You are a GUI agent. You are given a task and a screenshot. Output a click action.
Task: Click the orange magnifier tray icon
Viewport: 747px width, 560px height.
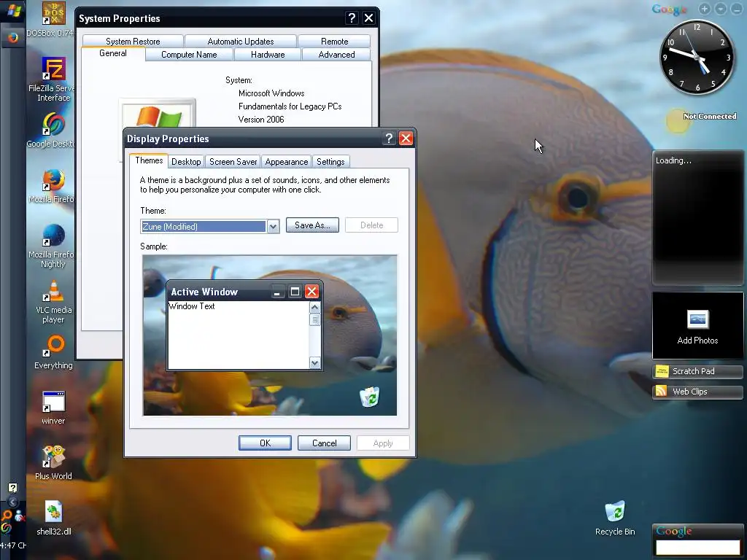tap(6, 516)
